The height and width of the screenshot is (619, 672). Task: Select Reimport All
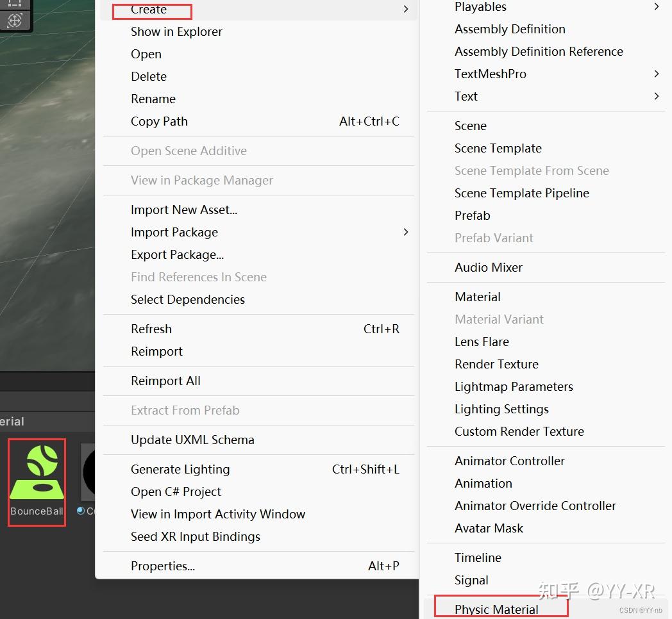point(165,381)
